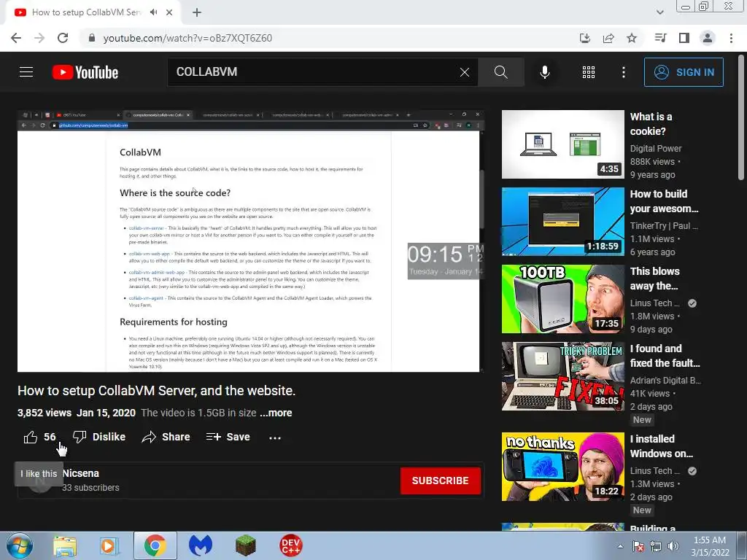Submit search with the magnifier button
This screenshot has height=560, width=747.
pyautogui.click(x=501, y=72)
